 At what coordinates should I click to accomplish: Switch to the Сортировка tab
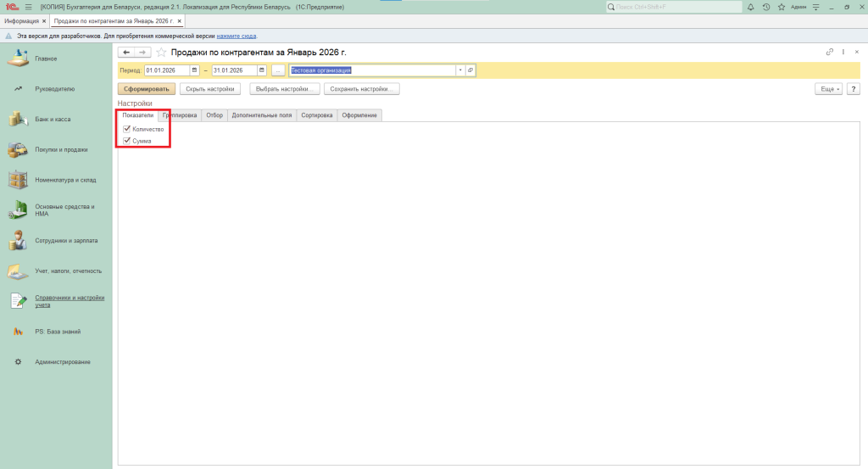[x=316, y=115]
